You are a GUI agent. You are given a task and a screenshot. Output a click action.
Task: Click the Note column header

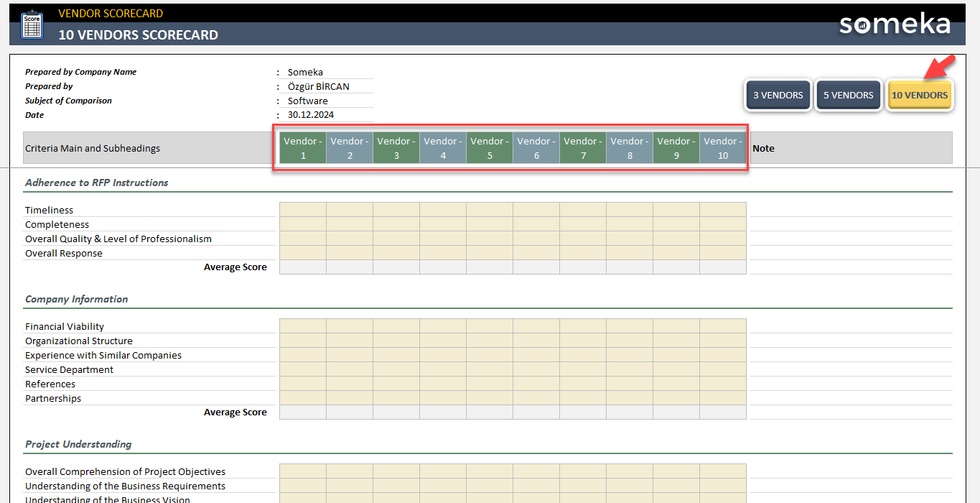click(763, 148)
